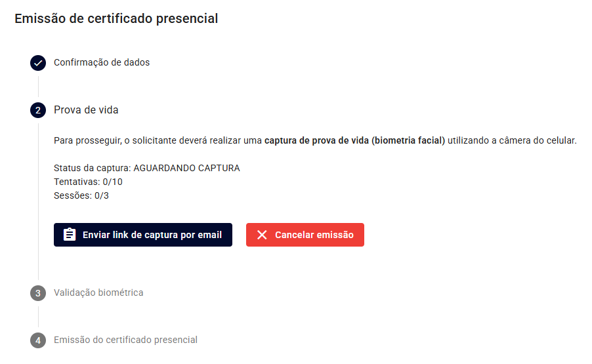This screenshot has height=364, width=592.
Task: Select the Prova de vida step label
Action: pyautogui.click(x=86, y=110)
